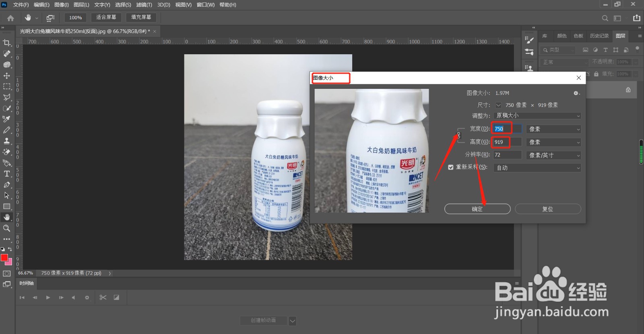644x334 pixels.
Task: Open the layer blend mode 正常 dropdown
Action: [x=564, y=62]
